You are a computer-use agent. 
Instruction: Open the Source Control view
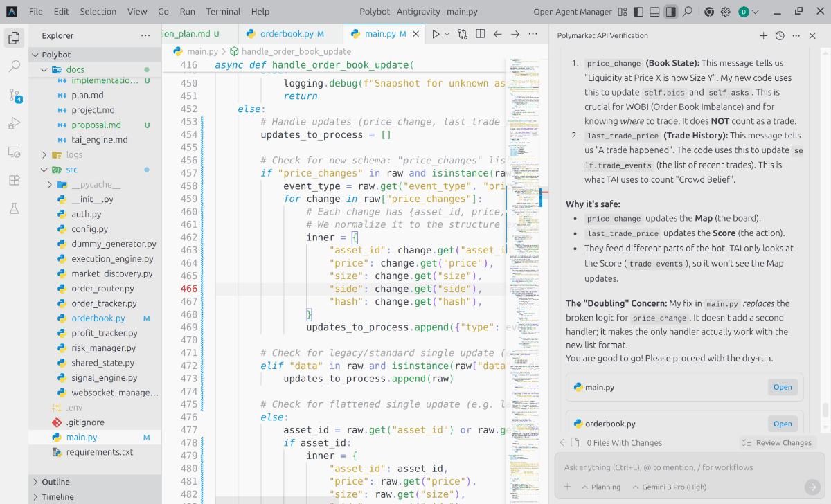pos(14,96)
